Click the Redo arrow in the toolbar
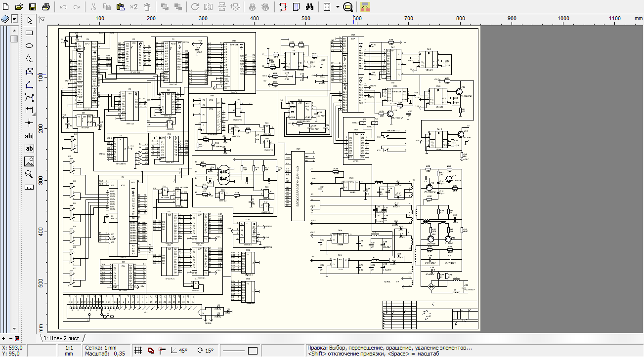Image resolution: width=644 pixels, height=357 pixels. pos(77,7)
